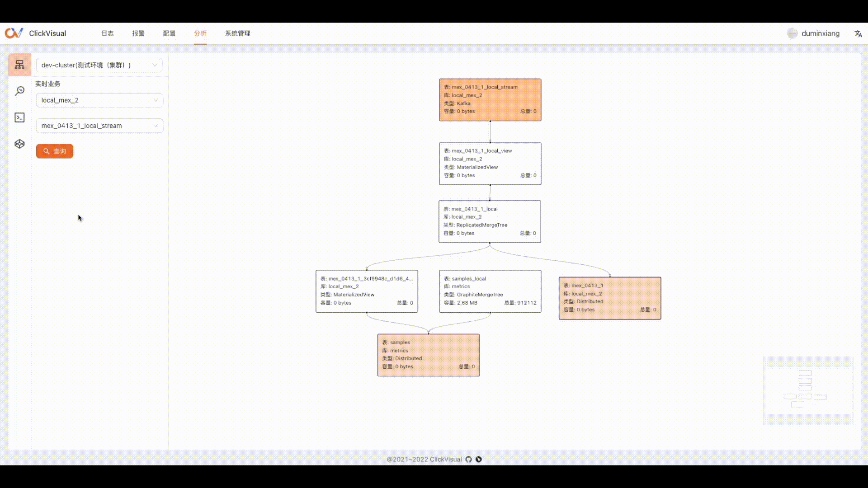Viewport: 868px width, 488px height.
Task: Click the samples_local GraphiteMergeTree node
Action: pyautogui.click(x=490, y=291)
